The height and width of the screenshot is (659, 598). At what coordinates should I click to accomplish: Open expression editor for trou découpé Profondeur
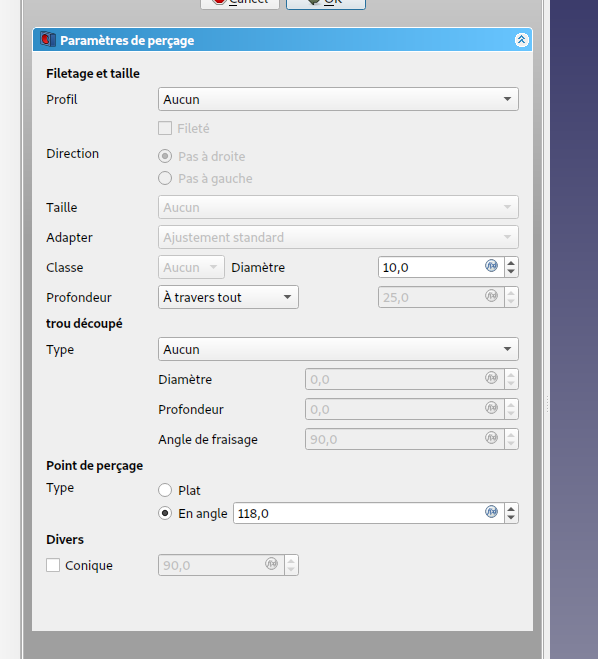[x=491, y=408]
